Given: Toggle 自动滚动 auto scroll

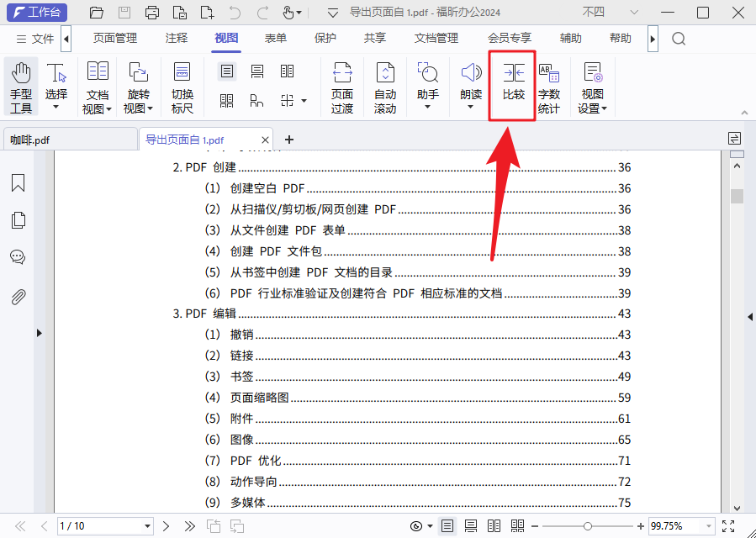Looking at the screenshot, I should pos(385,87).
